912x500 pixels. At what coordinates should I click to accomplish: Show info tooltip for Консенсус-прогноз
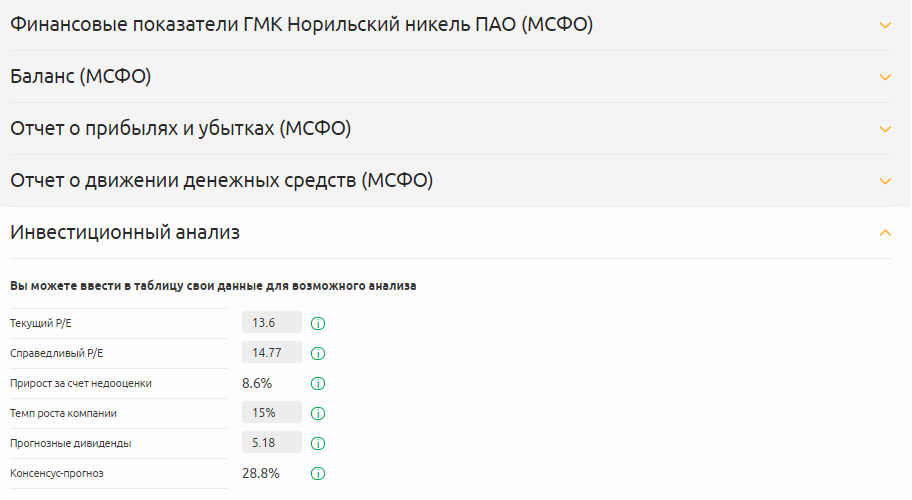319,473
